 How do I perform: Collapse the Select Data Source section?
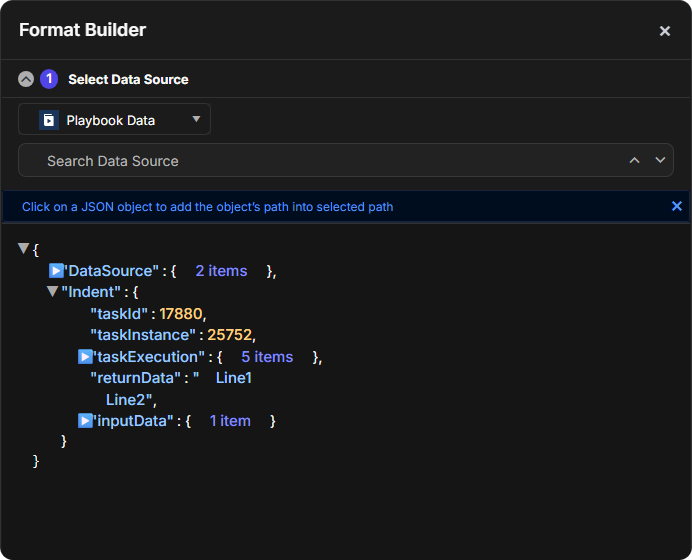[x=26, y=79]
